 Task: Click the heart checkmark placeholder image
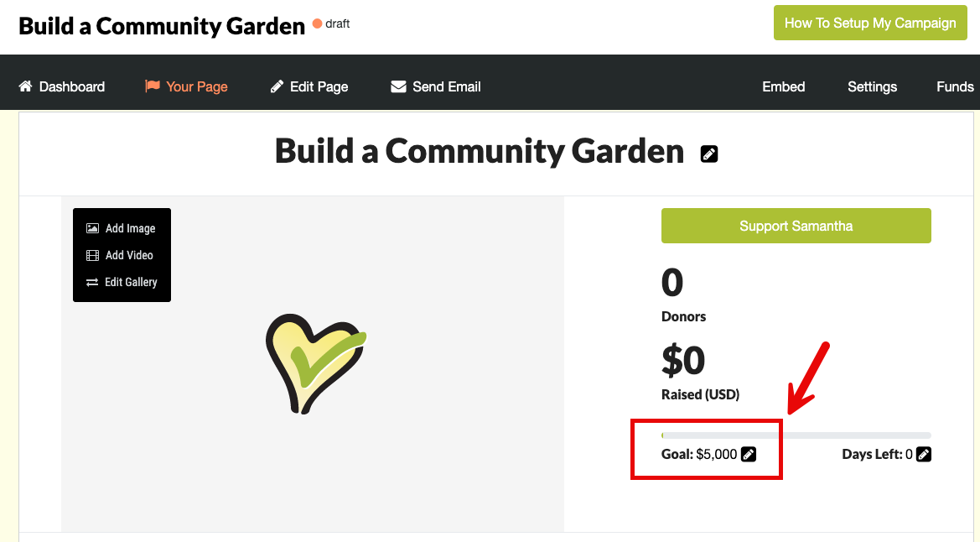coord(315,363)
